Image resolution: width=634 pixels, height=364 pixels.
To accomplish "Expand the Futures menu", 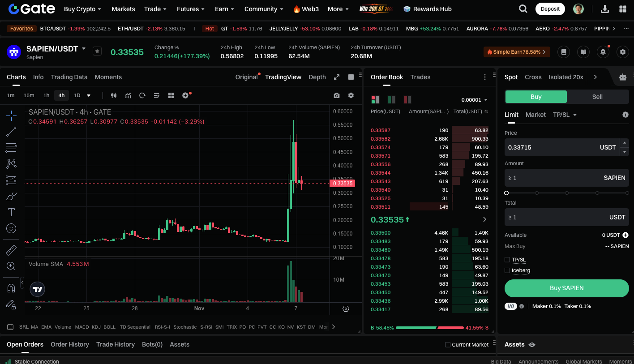I will [x=191, y=9].
